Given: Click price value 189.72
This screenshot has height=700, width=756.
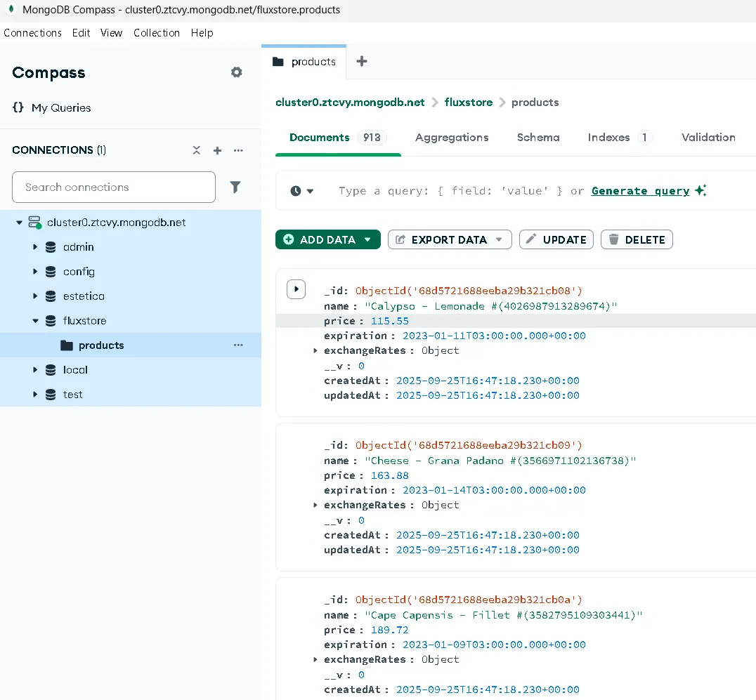Looking at the screenshot, I should [x=389, y=630].
